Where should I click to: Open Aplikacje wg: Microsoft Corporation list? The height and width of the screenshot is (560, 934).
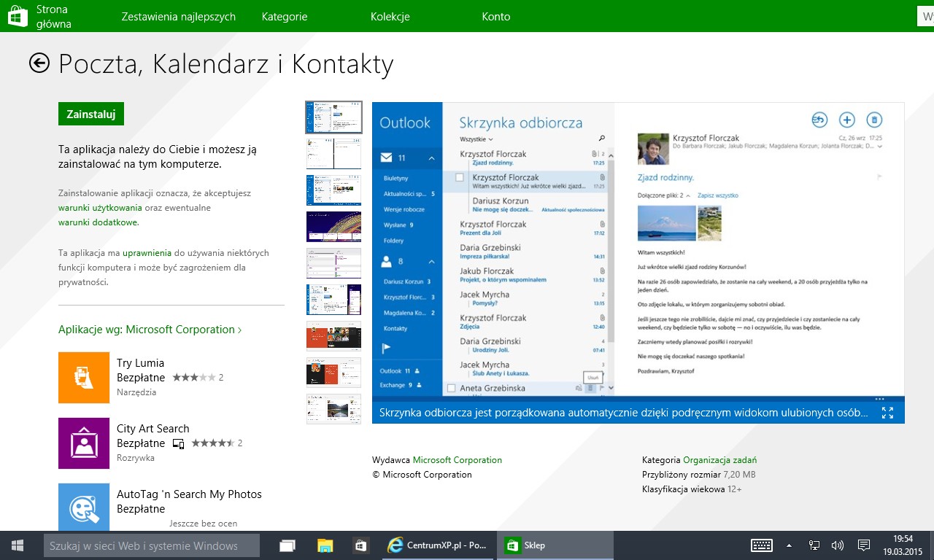pos(150,330)
